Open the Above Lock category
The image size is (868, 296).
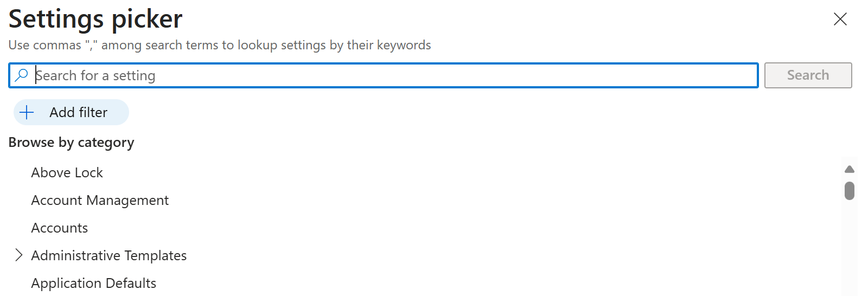point(67,172)
